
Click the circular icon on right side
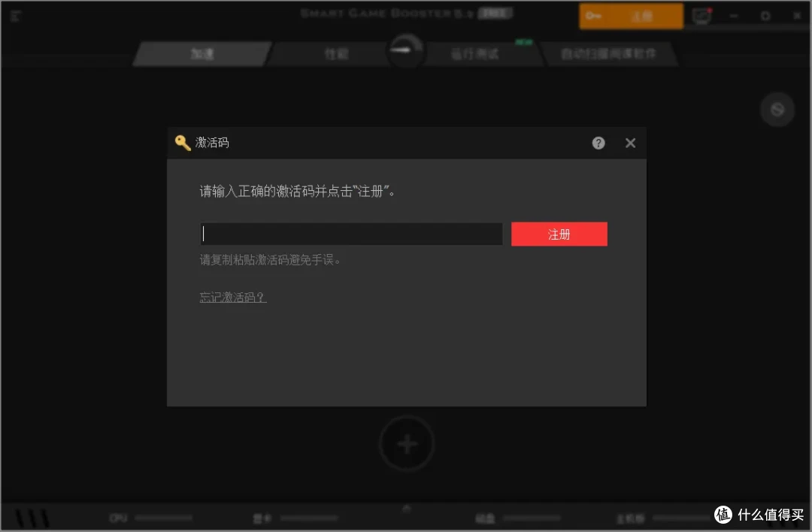[x=777, y=109]
